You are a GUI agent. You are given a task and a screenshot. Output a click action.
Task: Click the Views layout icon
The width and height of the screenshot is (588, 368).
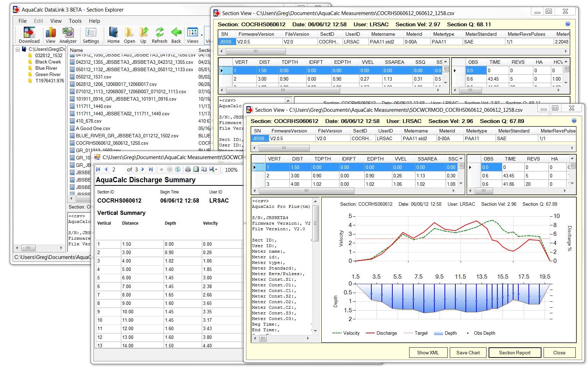tap(192, 35)
